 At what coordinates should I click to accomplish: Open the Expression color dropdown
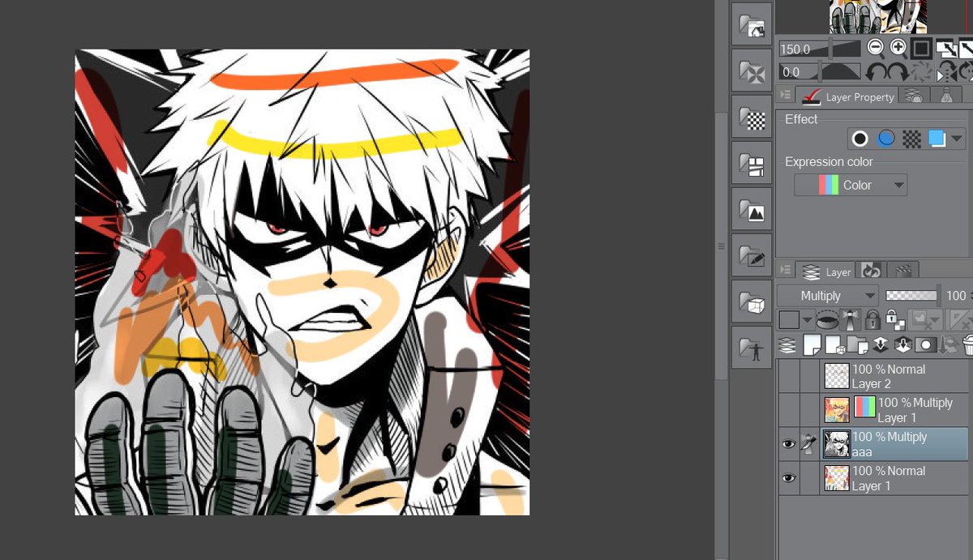851,185
